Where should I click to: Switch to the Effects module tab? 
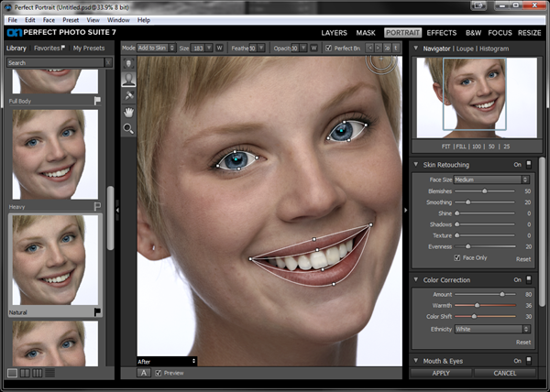[442, 33]
